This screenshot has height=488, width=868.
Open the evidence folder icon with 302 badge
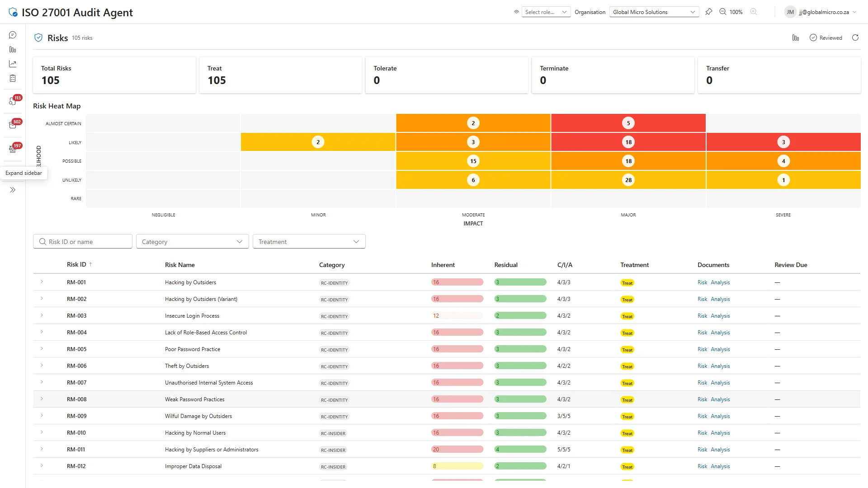12,125
